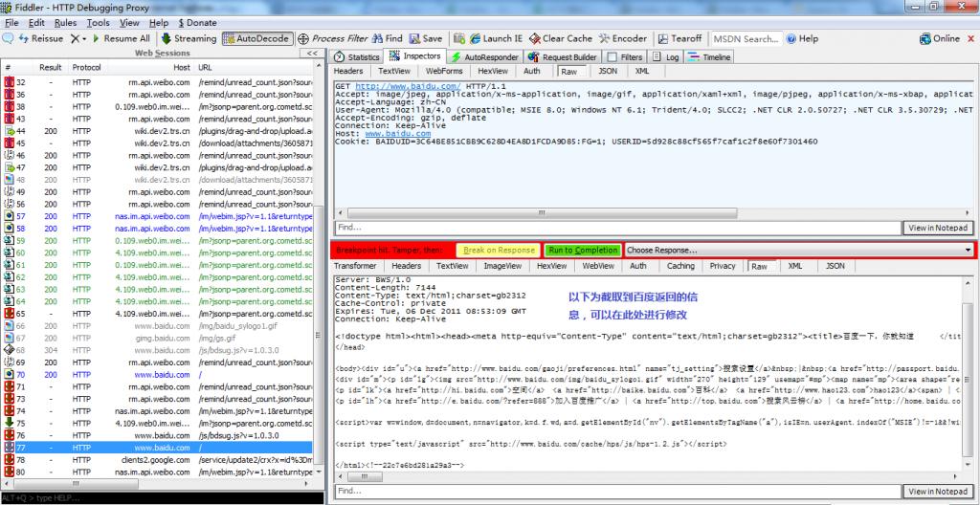Viewport: 980px width, 505px height.
Task: Click the MSDN Search field
Action: tap(746, 39)
